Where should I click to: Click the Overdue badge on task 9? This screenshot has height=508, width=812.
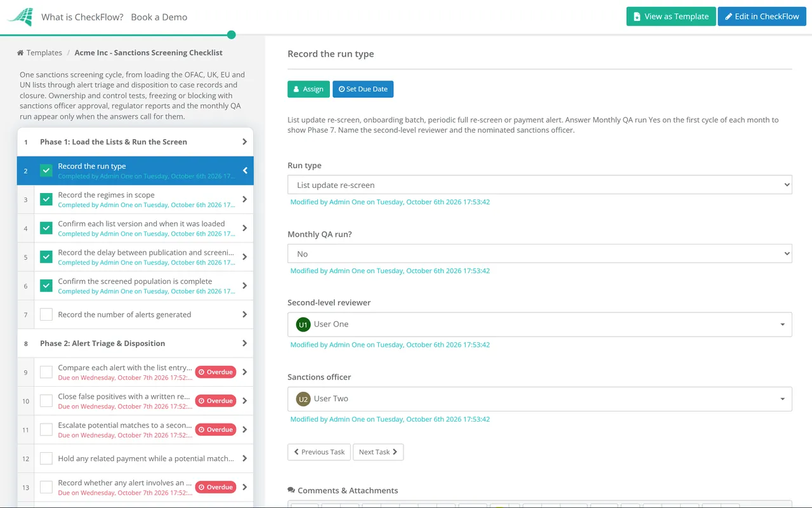click(216, 372)
